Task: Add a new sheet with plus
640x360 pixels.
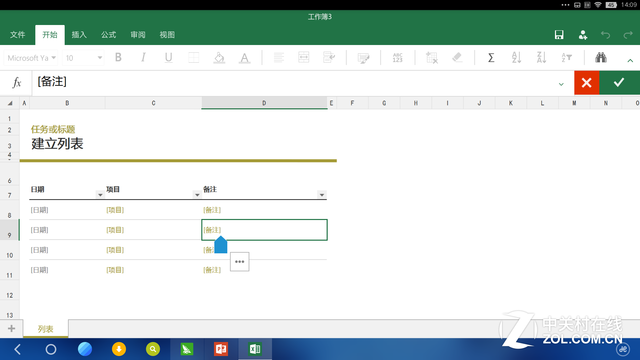Action: pos(11,328)
